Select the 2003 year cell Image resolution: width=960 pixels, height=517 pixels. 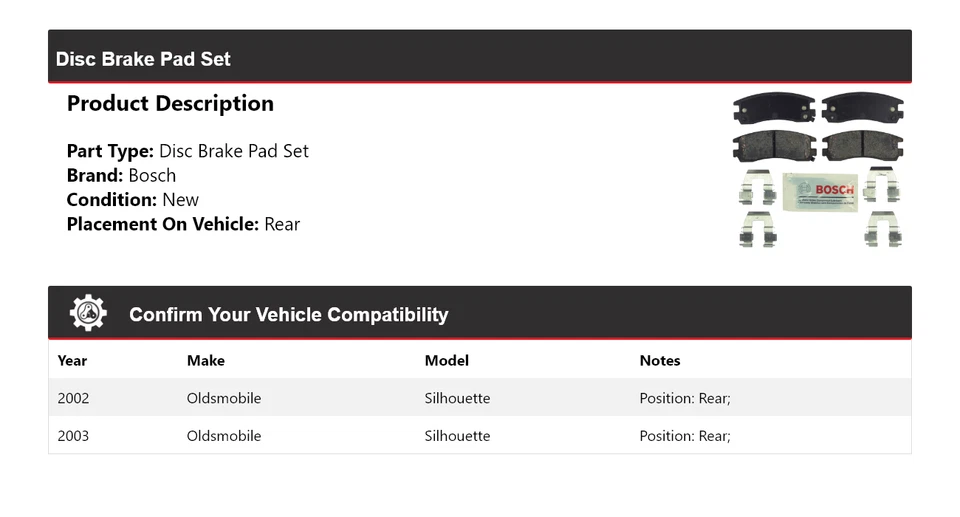tap(73, 436)
